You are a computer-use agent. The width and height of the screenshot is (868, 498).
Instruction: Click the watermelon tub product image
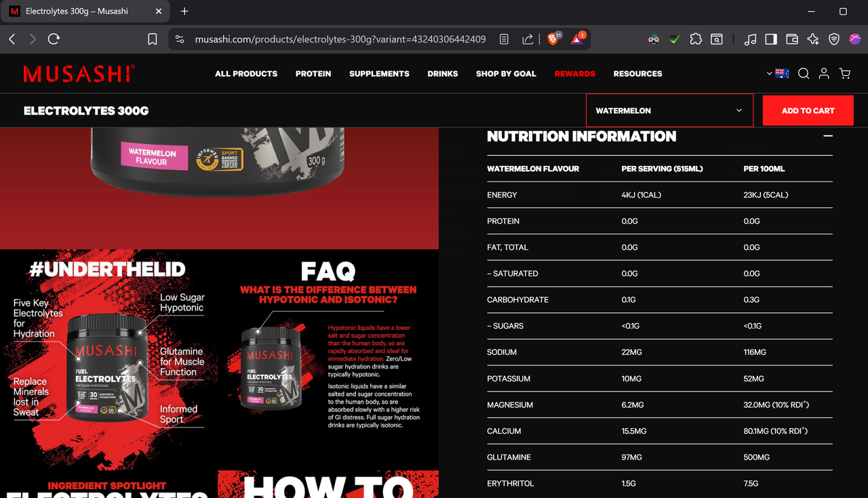coord(219,188)
